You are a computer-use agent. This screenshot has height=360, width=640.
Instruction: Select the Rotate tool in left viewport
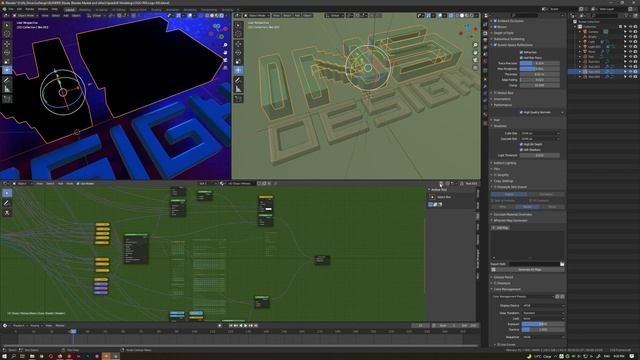click(7, 53)
